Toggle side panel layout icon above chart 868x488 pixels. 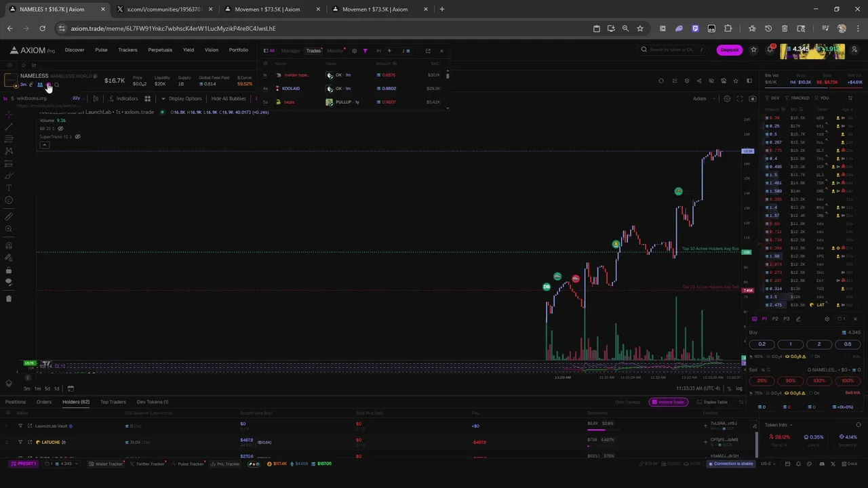(x=749, y=81)
